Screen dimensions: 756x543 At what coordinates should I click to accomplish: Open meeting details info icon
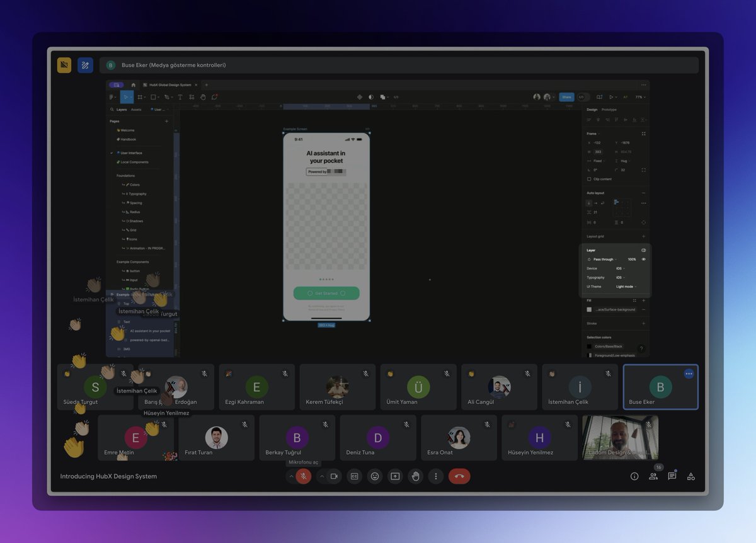[x=634, y=476]
